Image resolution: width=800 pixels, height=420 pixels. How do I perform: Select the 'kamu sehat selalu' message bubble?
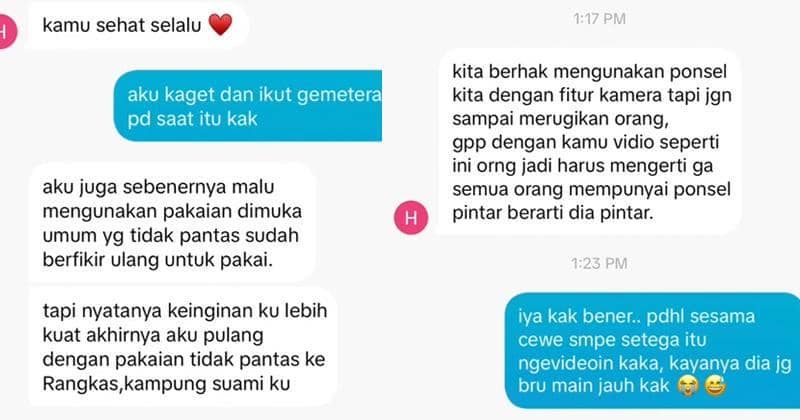(x=137, y=24)
